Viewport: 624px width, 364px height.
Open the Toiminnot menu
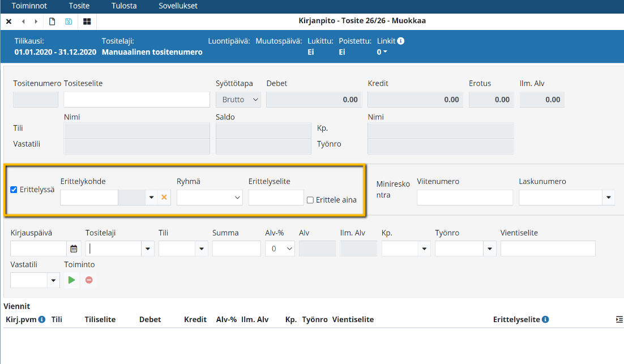[x=29, y=6]
